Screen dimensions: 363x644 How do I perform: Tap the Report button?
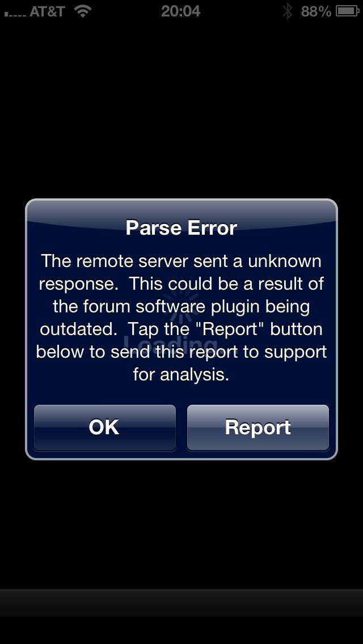pyautogui.click(x=258, y=427)
